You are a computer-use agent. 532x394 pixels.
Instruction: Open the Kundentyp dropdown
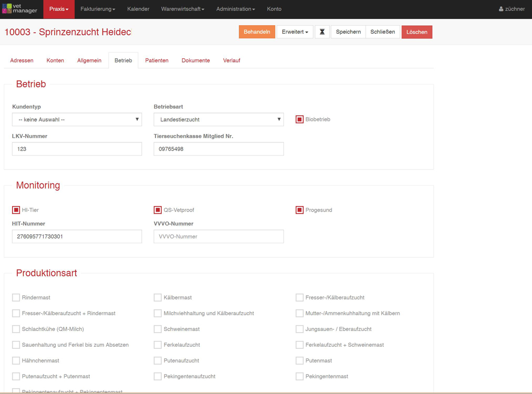[77, 120]
